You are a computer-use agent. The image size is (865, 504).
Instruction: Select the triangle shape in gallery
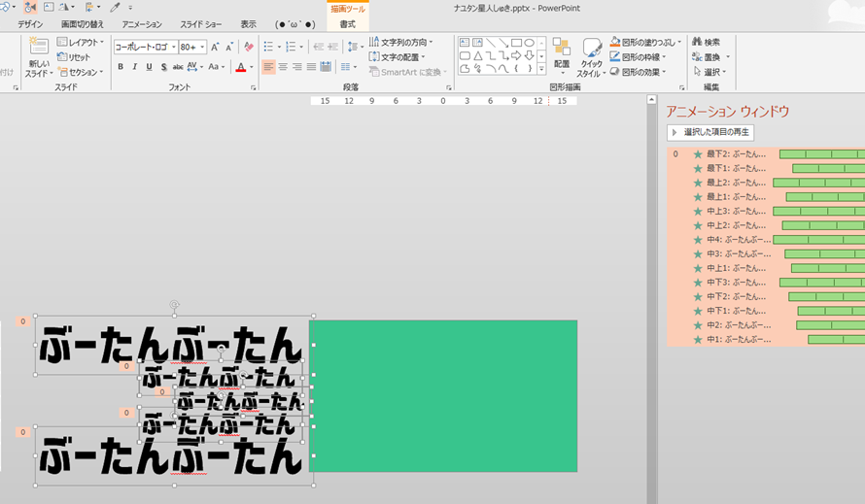[x=478, y=55]
